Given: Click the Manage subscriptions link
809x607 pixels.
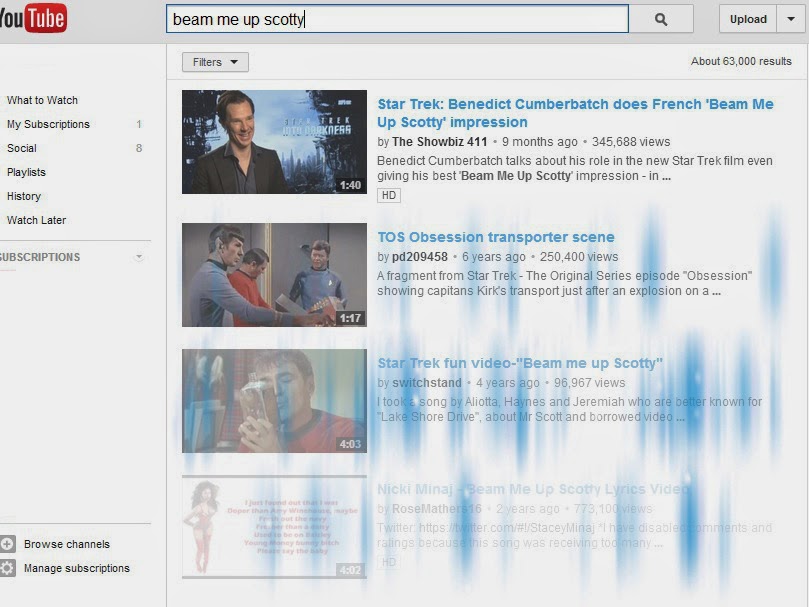Looking at the screenshot, I should click(x=77, y=568).
